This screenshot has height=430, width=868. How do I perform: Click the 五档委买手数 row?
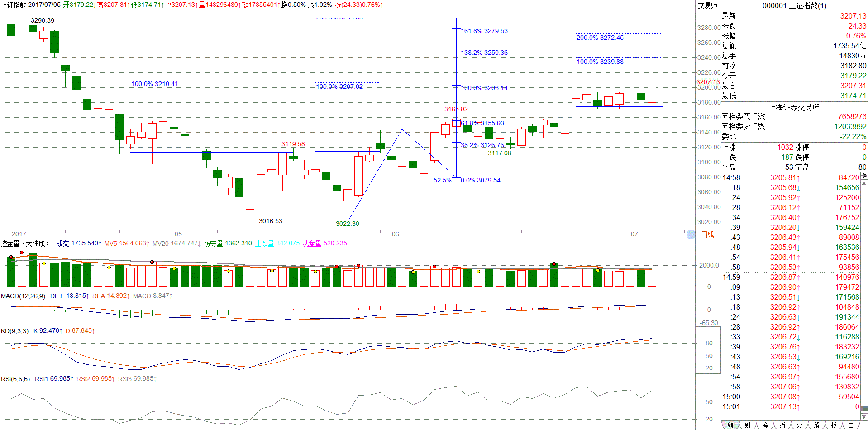pyautogui.click(x=794, y=116)
